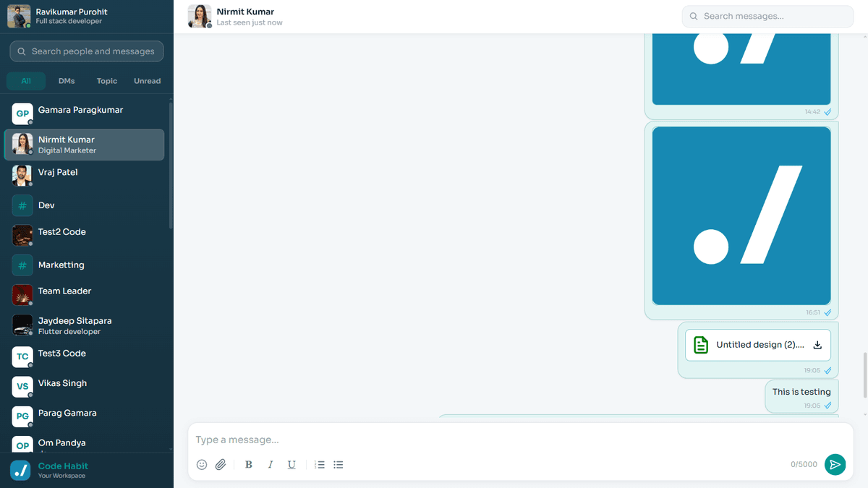Open chat with Om Pandya
The image size is (868, 488).
point(84,444)
